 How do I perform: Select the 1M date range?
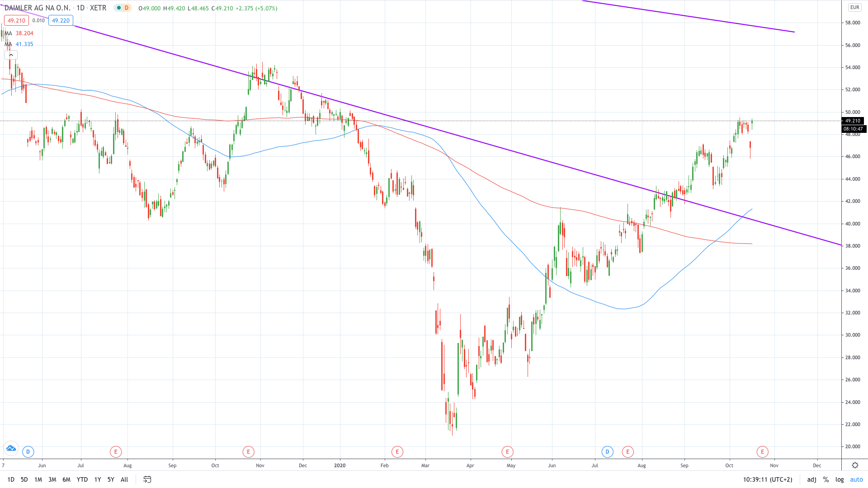click(38, 479)
